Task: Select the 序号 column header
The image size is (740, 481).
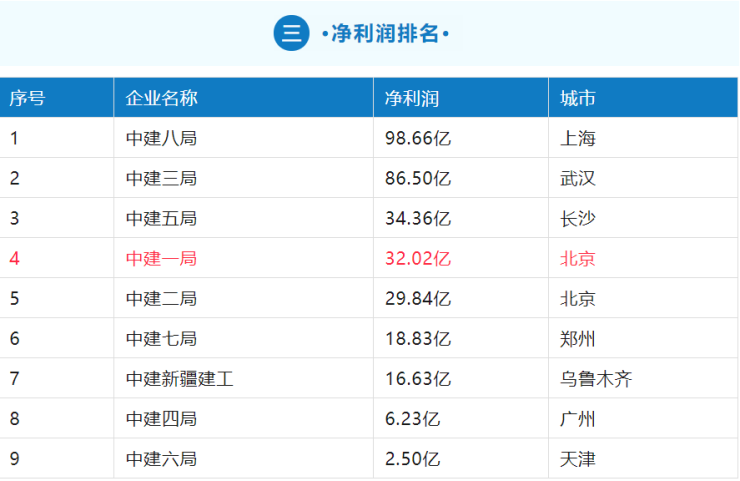Action: pos(27,98)
